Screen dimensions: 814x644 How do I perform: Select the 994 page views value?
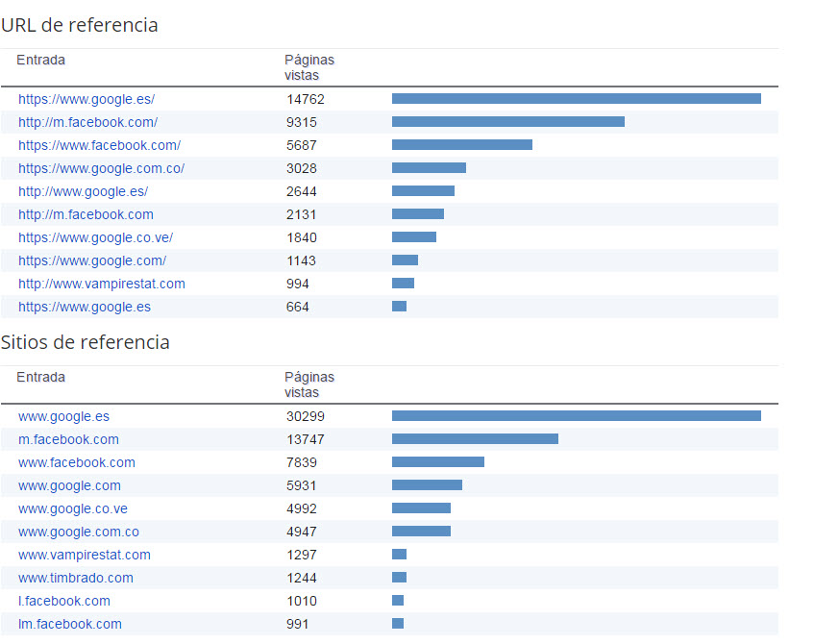pyautogui.click(x=298, y=284)
